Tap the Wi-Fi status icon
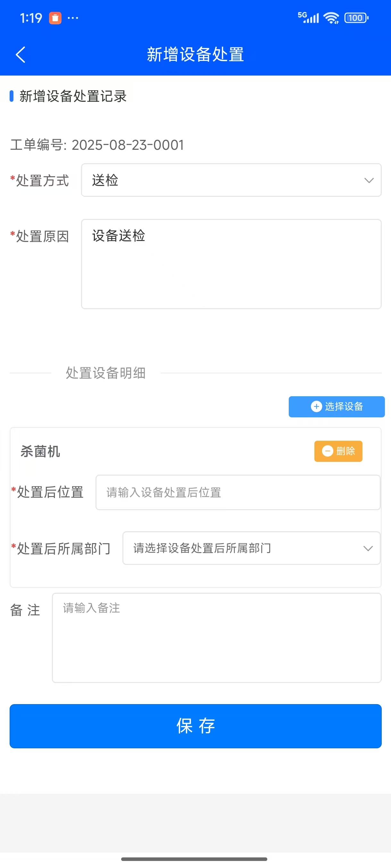 tap(331, 18)
